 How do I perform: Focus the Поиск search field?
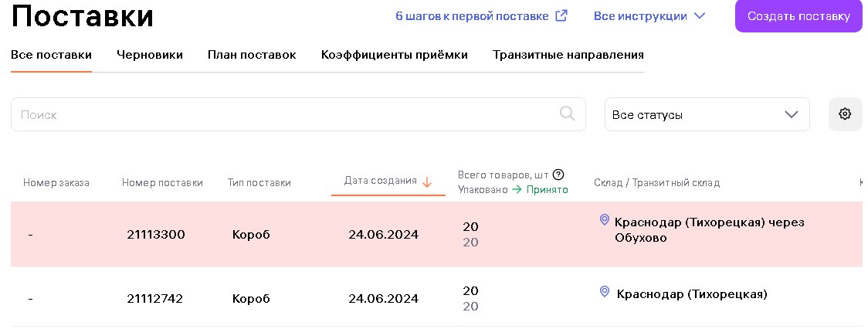[298, 114]
